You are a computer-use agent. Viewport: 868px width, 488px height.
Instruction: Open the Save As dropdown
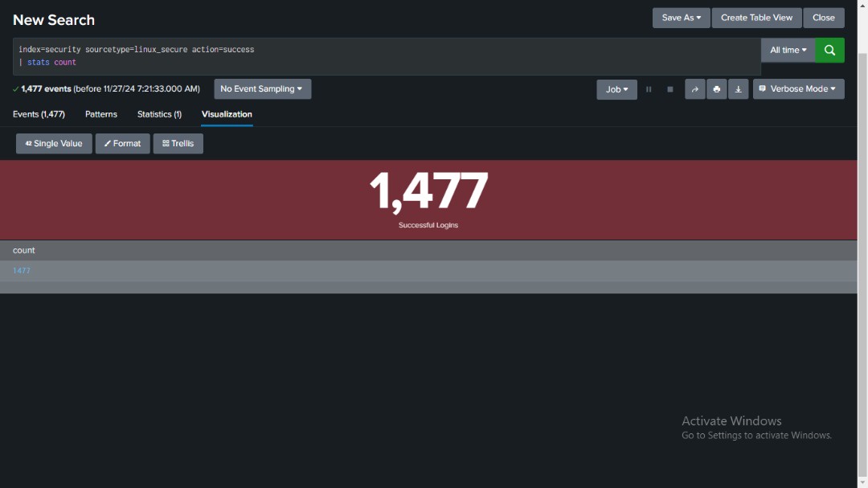680,18
